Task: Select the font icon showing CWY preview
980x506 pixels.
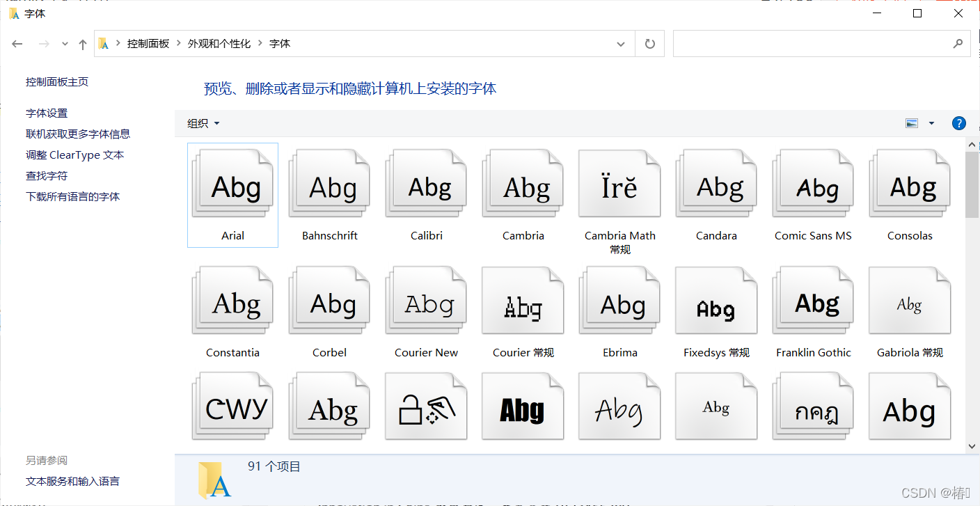Action: (x=232, y=406)
